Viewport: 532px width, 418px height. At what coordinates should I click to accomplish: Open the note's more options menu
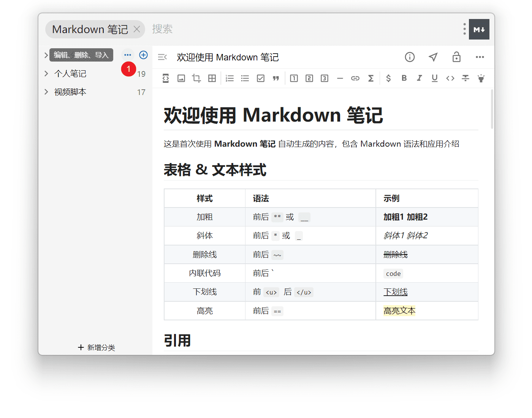(x=480, y=57)
